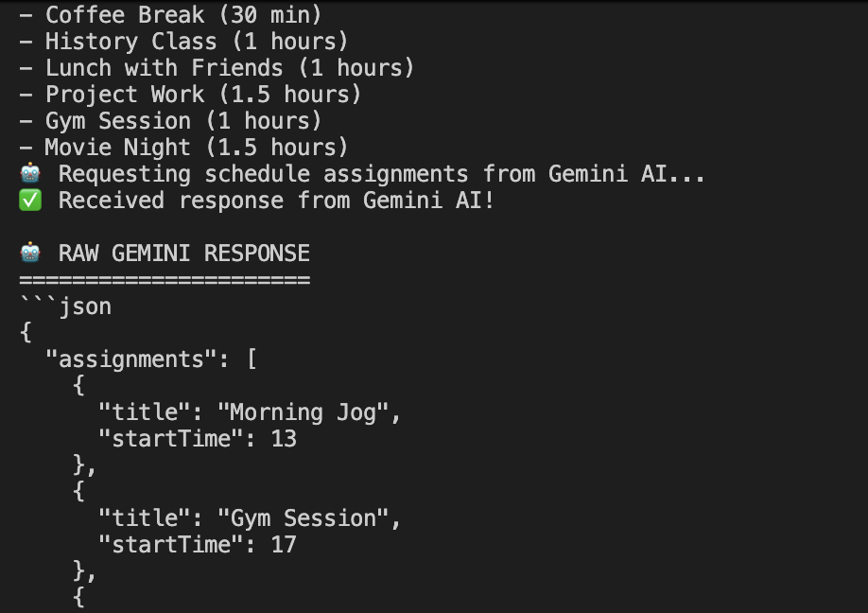Click the opening curly brace below the json fence

coord(25,333)
